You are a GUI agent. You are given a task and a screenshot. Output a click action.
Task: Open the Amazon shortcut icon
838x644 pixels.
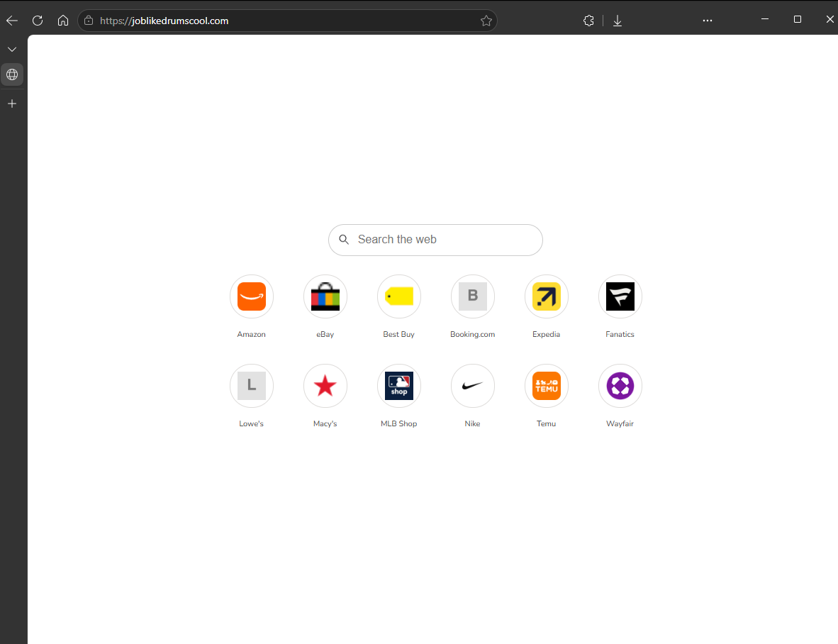[252, 296]
